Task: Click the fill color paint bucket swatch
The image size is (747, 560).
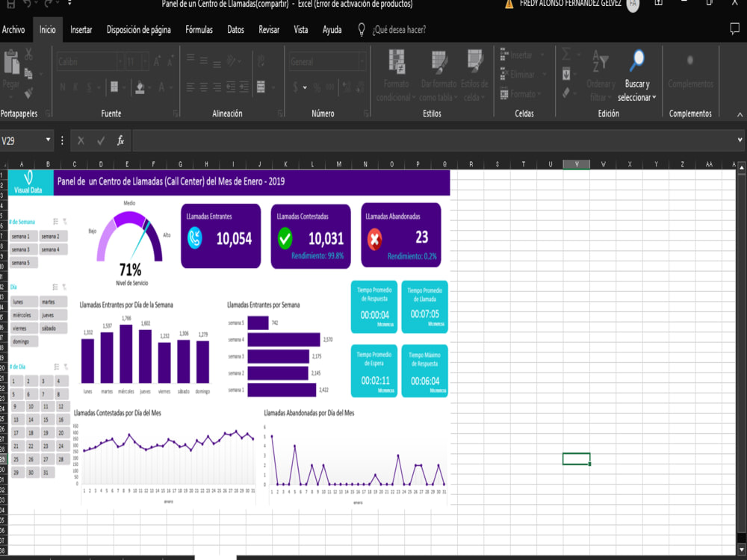Action: [x=140, y=87]
